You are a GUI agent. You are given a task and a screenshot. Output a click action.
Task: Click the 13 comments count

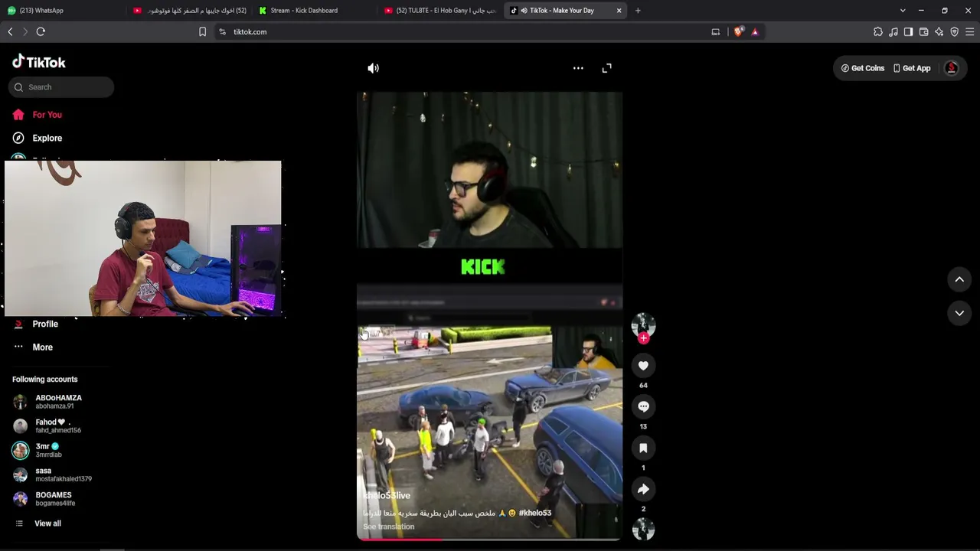pyautogui.click(x=643, y=427)
